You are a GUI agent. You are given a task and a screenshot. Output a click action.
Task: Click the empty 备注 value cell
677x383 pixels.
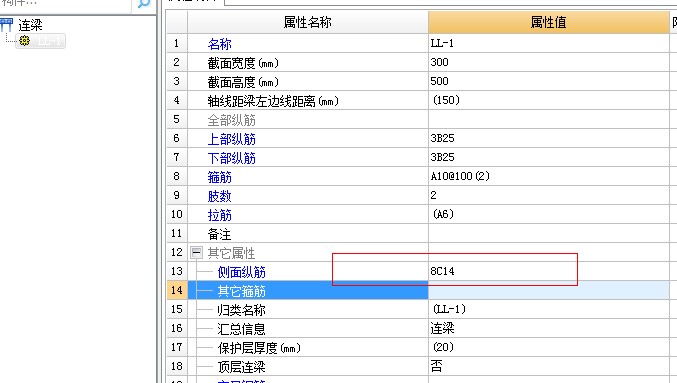(x=548, y=233)
